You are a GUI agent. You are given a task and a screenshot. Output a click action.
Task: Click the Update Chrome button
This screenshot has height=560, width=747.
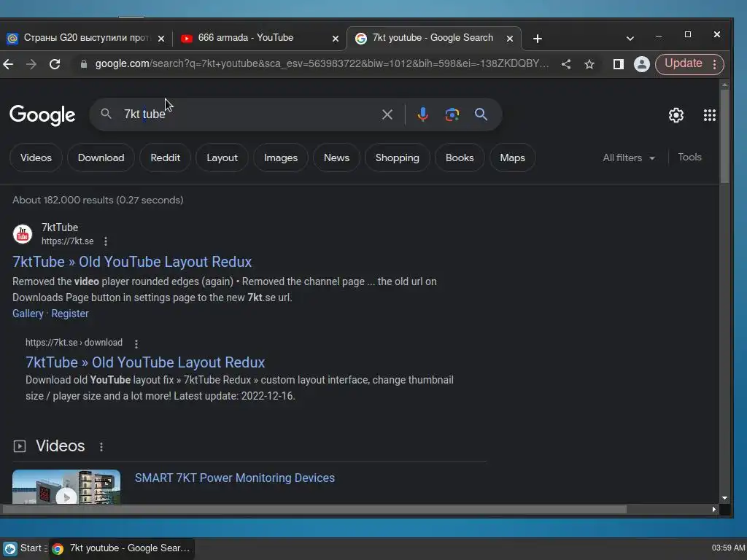point(683,64)
